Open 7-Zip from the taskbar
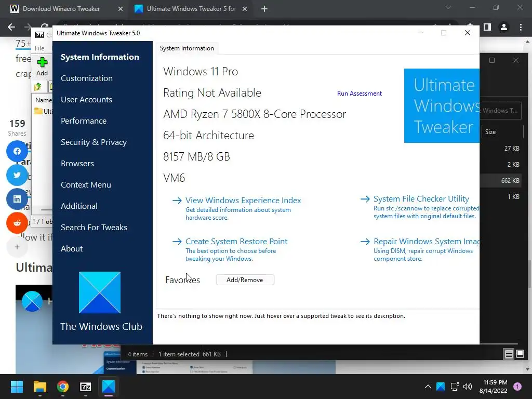Image resolution: width=532 pixels, height=399 pixels. 86,387
